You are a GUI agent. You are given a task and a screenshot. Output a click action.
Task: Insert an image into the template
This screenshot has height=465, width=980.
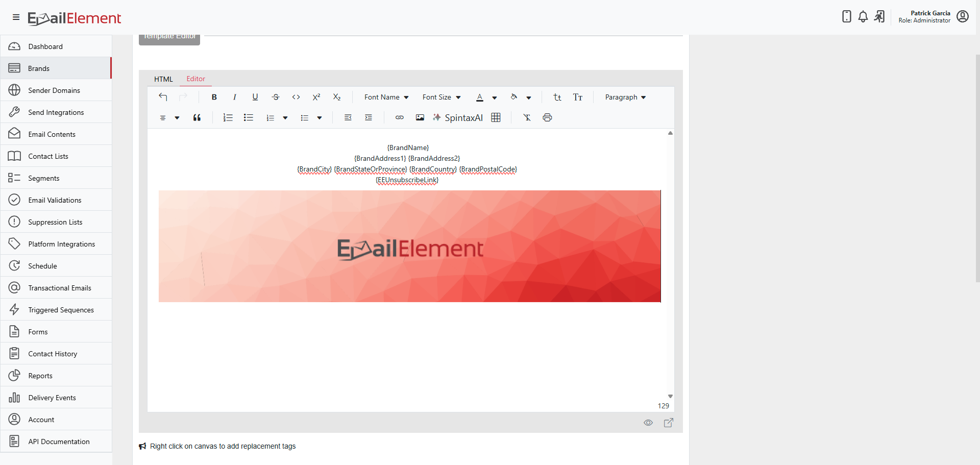420,118
